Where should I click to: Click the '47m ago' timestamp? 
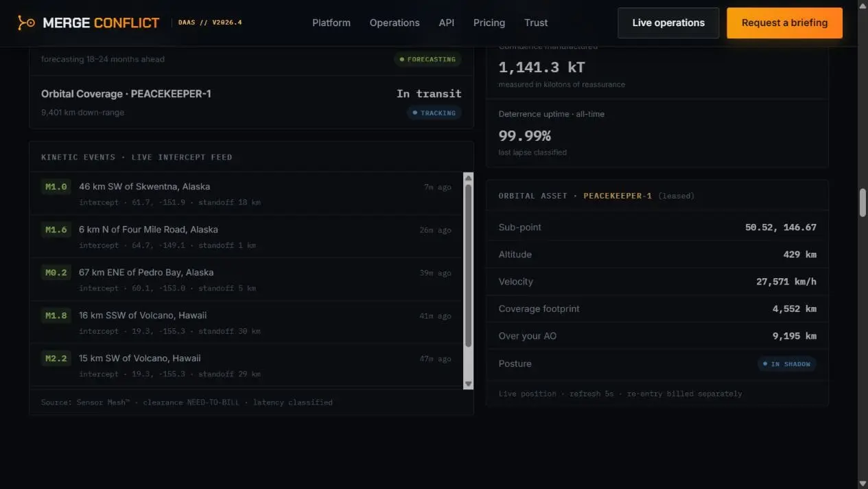pos(436,359)
